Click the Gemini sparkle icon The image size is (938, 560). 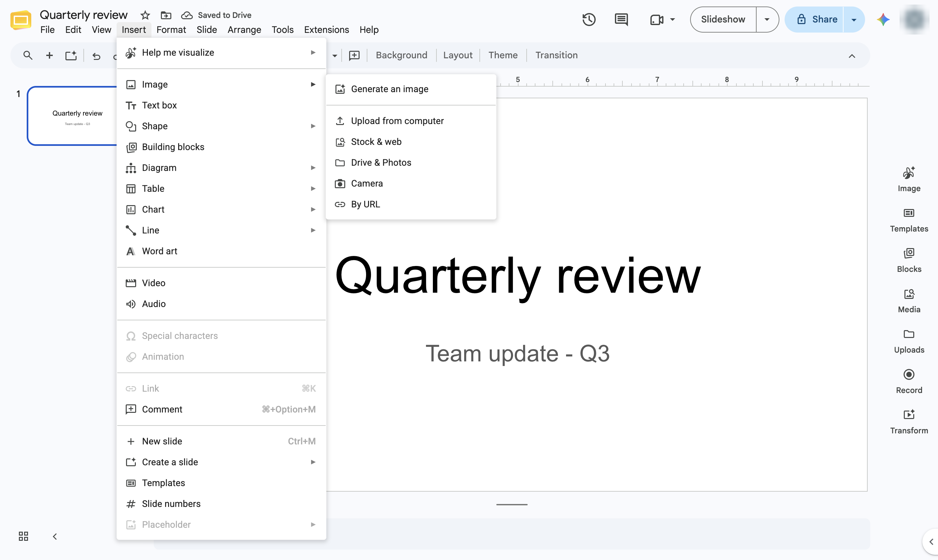[883, 19]
